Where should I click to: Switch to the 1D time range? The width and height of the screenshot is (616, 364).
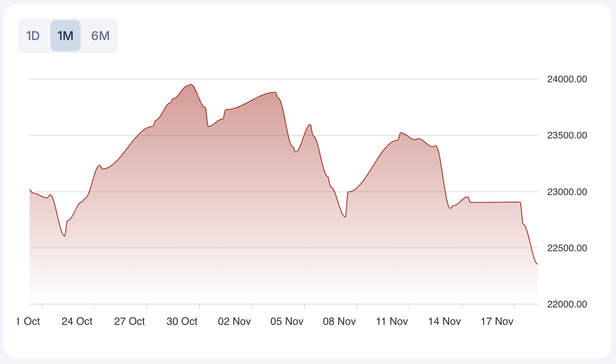click(33, 36)
